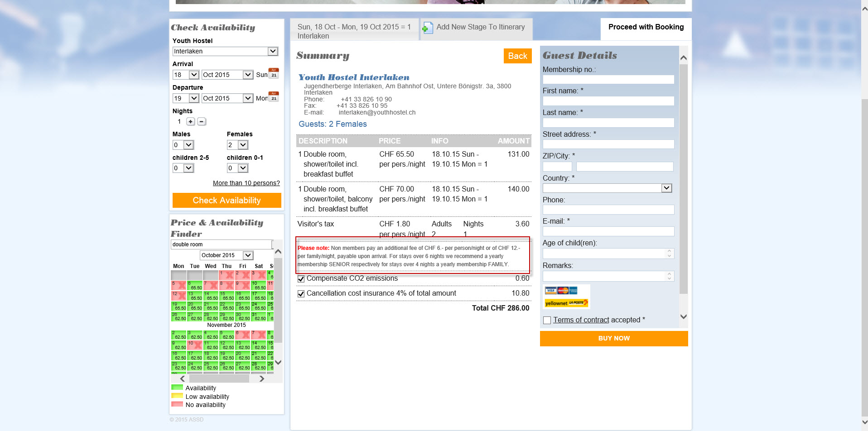This screenshot has height=431, width=868.
Task: Click the calendar horizontal scrollbar thumb
Action: point(219,378)
